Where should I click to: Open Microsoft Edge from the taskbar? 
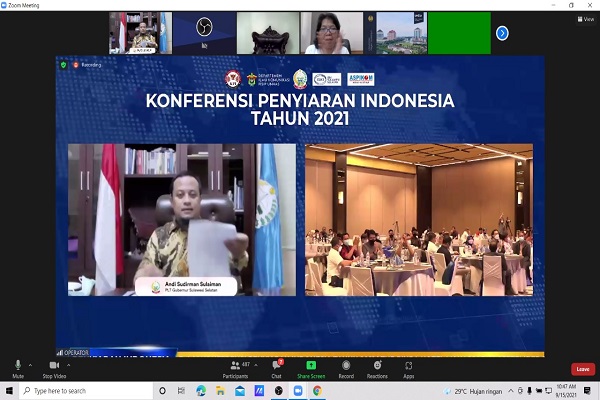point(200,390)
